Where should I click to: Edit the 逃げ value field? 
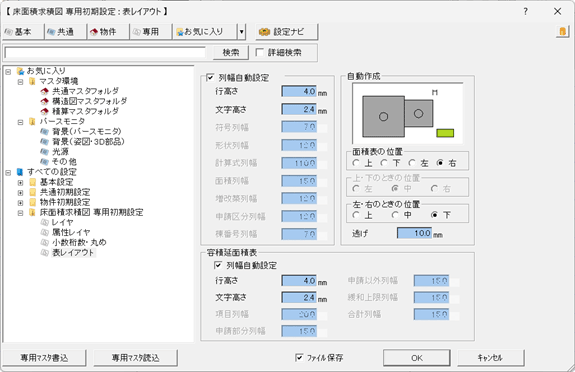(414, 233)
